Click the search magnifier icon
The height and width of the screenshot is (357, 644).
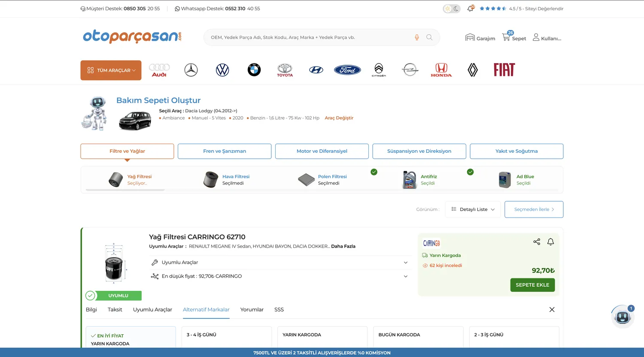[429, 37]
